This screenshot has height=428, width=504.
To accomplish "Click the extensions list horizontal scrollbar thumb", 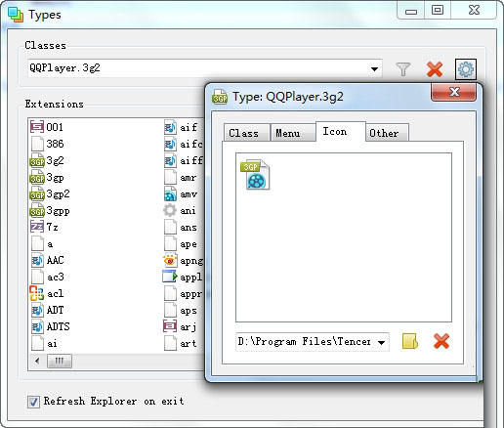I will click(x=60, y=361).
